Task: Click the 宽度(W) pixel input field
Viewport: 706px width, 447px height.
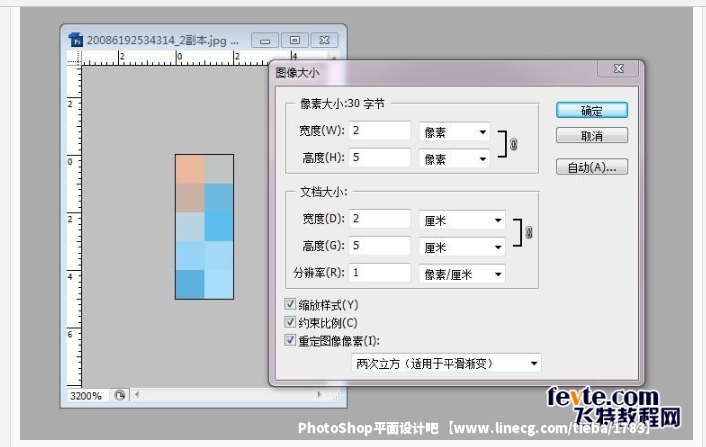Action: point(380,131)
